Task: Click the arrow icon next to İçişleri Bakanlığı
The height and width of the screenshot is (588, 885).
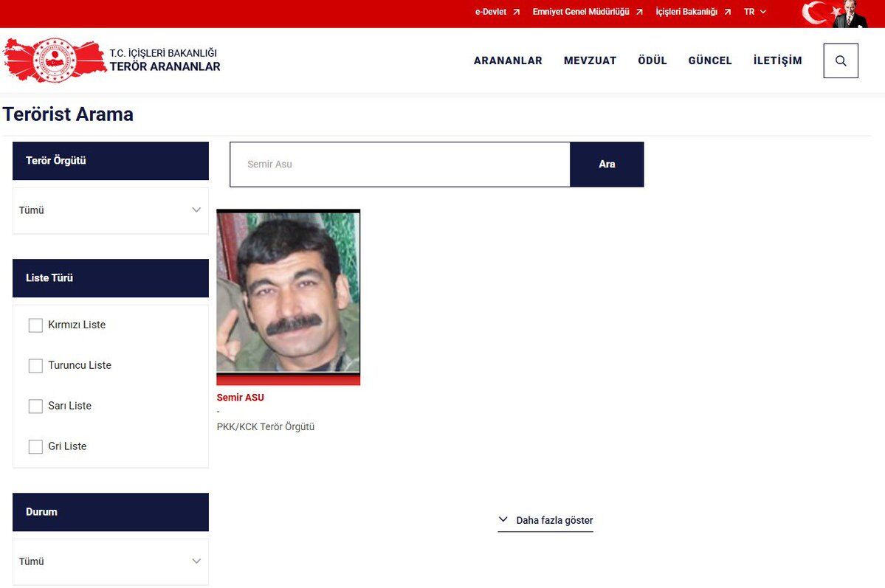Action: point(727,12)
